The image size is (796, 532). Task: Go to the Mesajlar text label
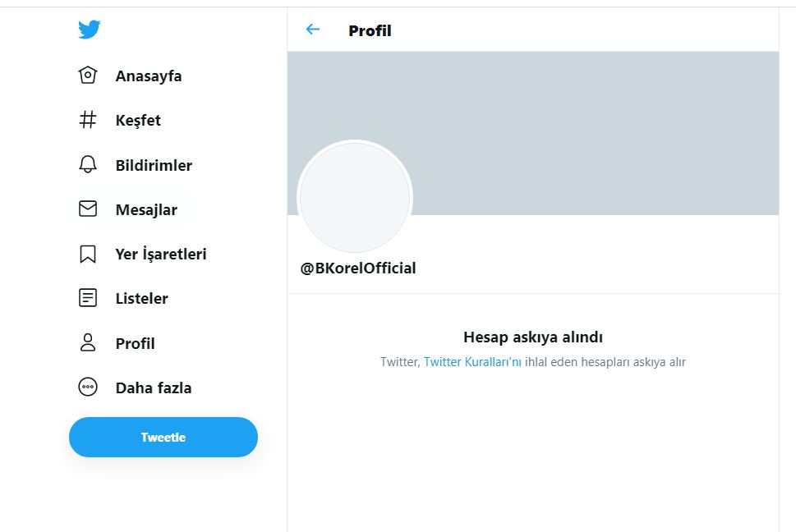pos(146,210)
